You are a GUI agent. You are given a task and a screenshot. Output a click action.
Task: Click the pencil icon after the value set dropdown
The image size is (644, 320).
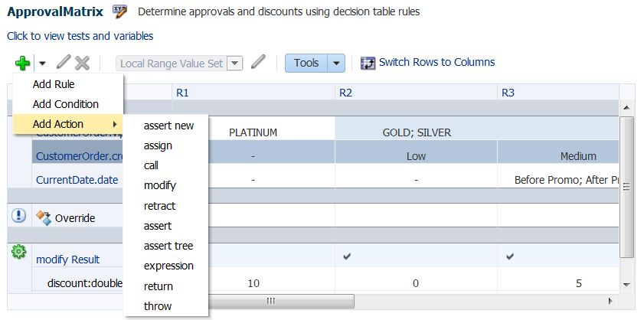tap(258, 63)
